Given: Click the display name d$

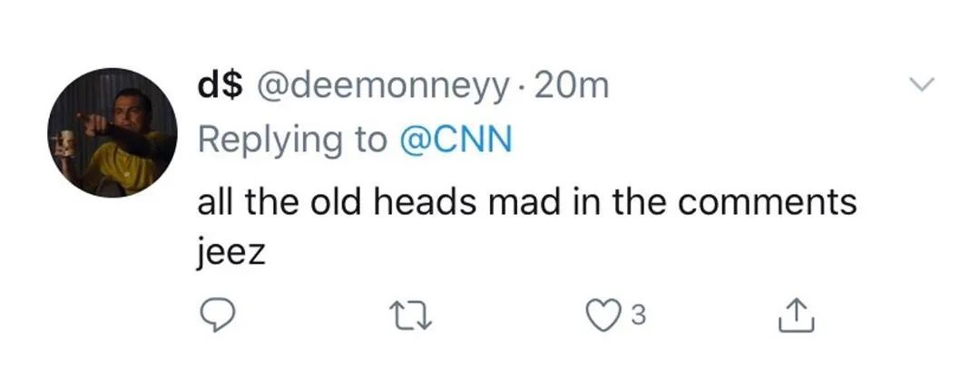Looking at the screenshot, I should pos(220,86).
